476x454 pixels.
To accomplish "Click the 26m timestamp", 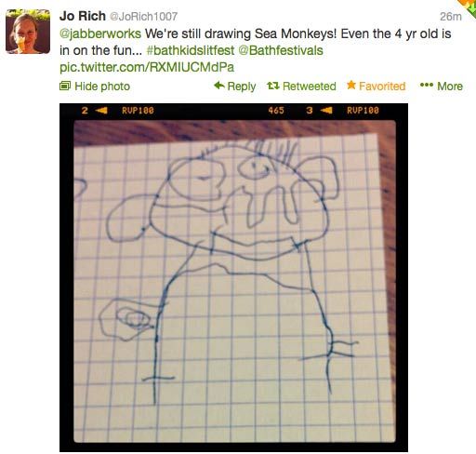I will pyautogui.click(x=451, y=17).
